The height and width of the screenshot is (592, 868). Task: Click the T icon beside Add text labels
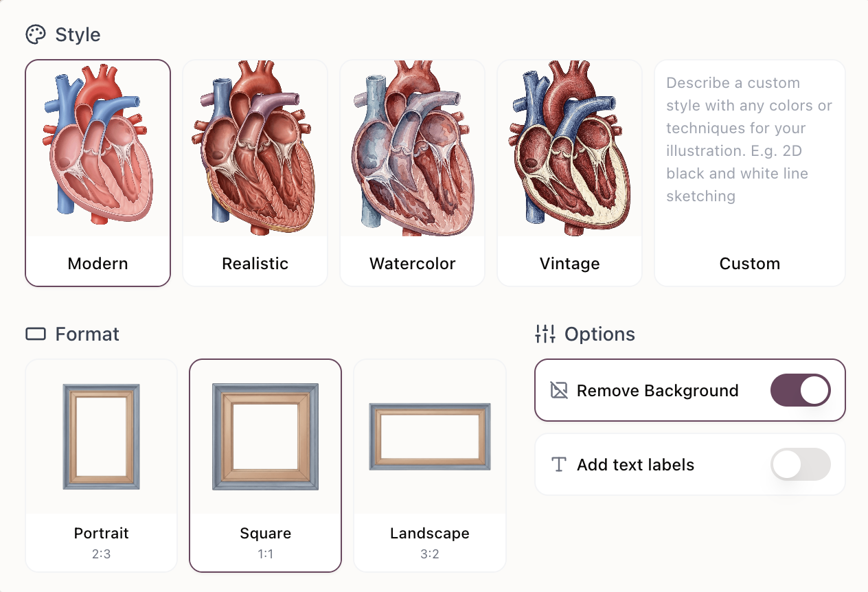(558, 464)
